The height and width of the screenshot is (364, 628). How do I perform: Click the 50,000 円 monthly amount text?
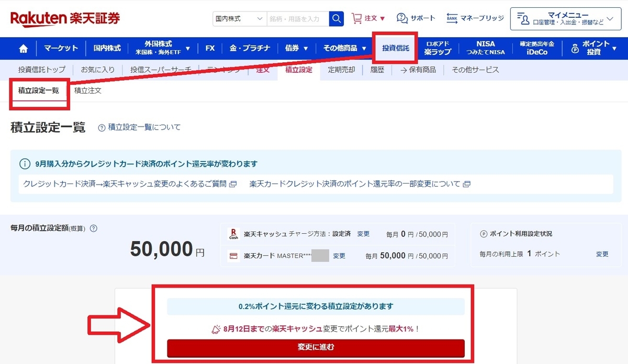167,249
